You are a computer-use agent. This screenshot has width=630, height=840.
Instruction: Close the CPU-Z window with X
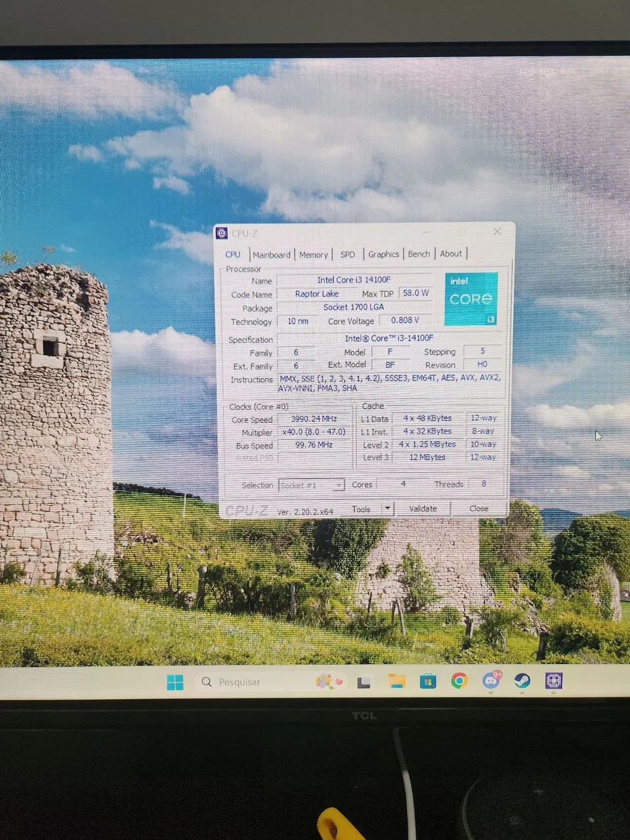coord(497,232)
